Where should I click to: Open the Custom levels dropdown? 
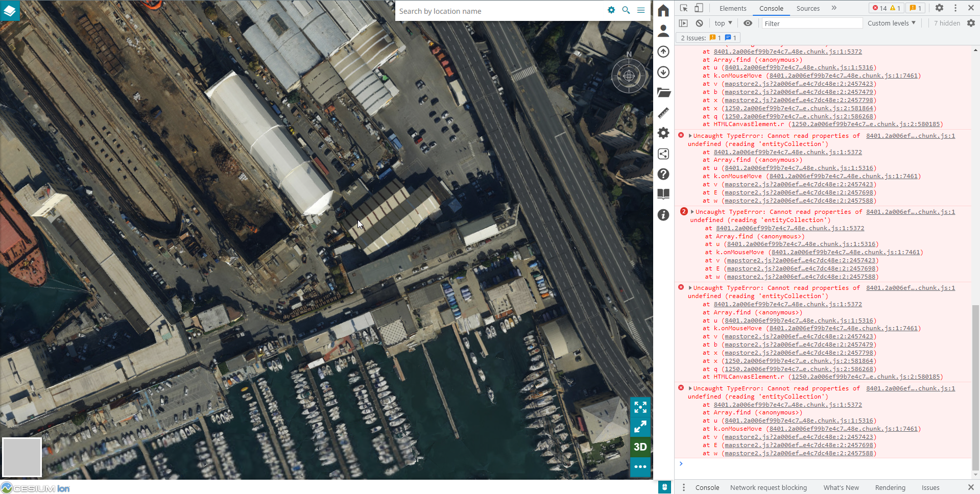point(892,23)
